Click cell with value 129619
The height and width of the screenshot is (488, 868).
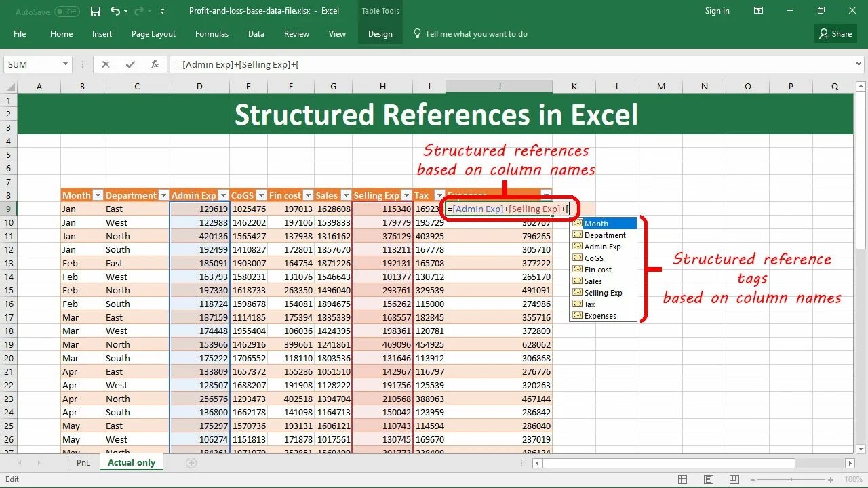199,209
